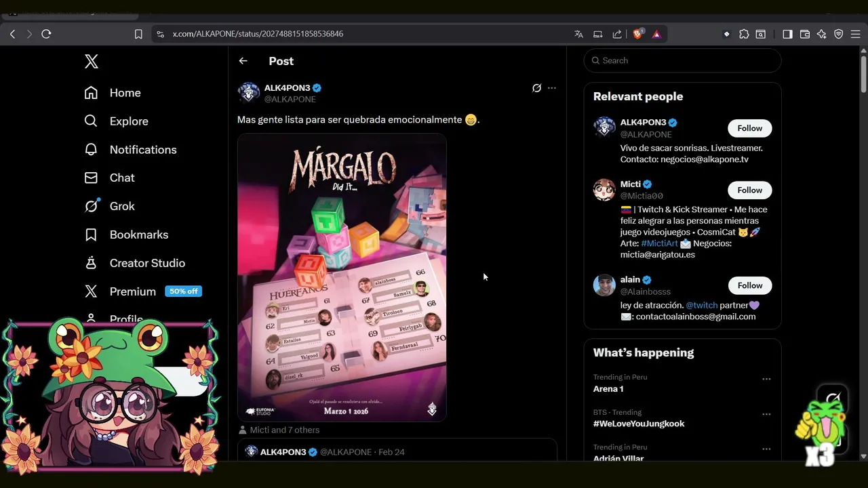The height and width of the screenshot is (488, 868).
Task: Click the 50% off Premium badge
Action: [x=183, y=291]
